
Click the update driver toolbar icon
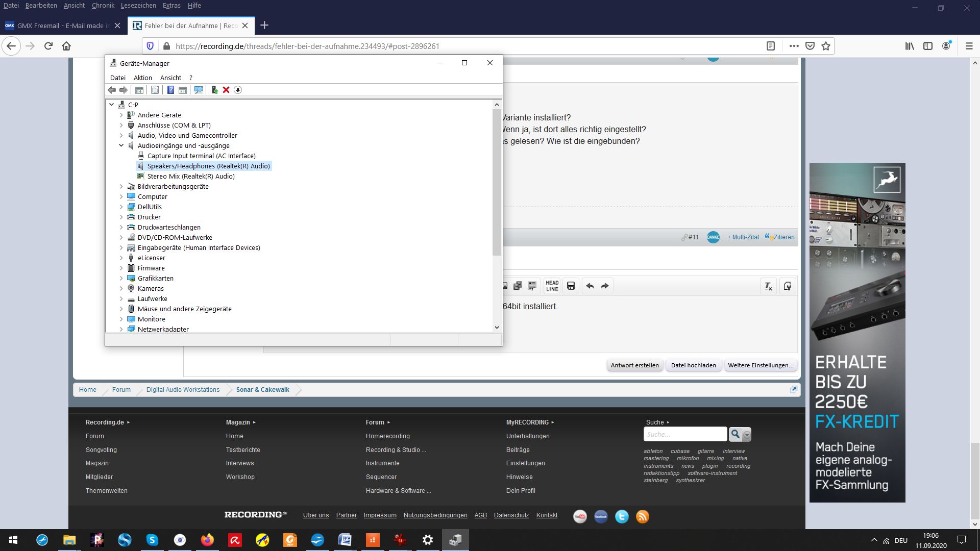214,90
